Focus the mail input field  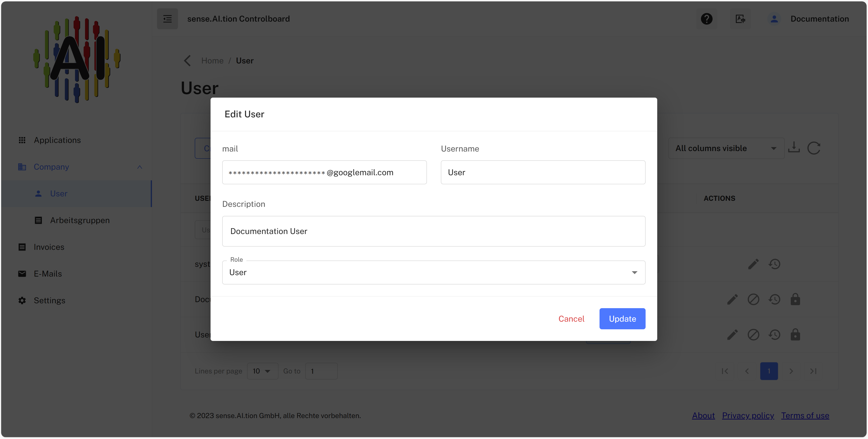[x=324, y=172]
